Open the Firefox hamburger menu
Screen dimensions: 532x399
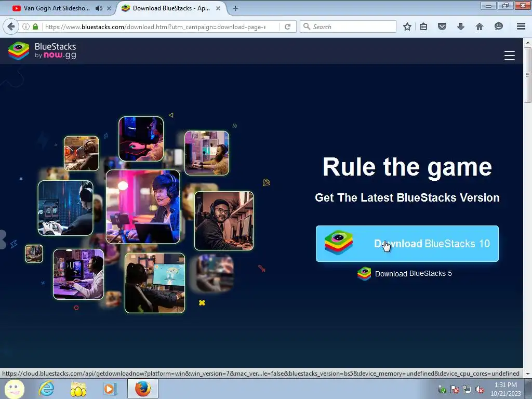[521, 26]
